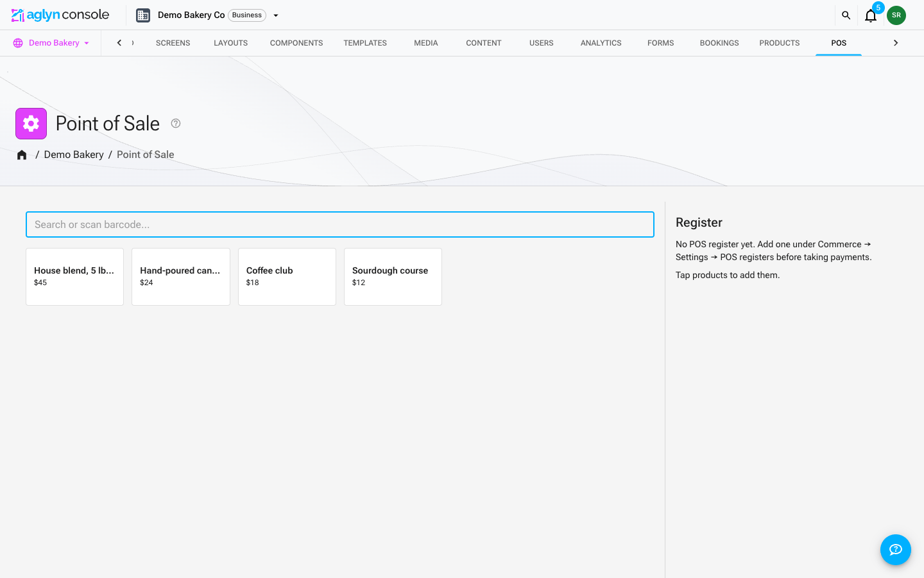Expand the Demo Bakery Co organization dropdown
The width and height of the screenshot is (924, 578).
pyautogui.click(x=276, y=15)
